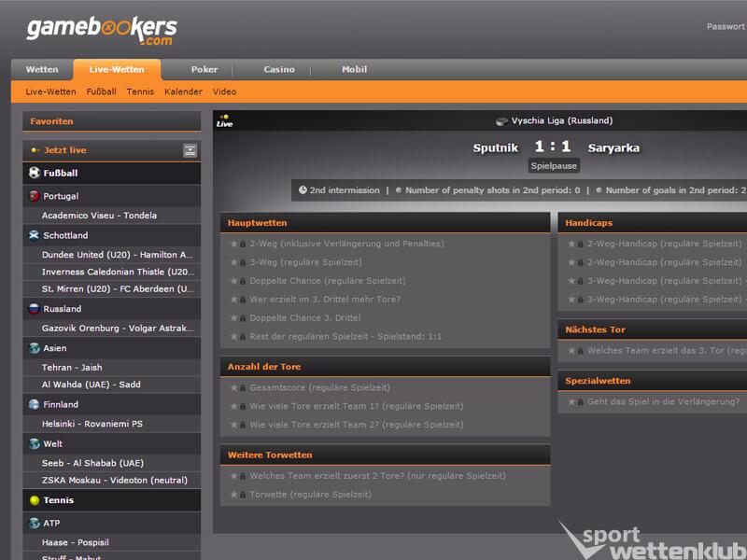
Task: Open match St. Mirren (U20) - FC Aberdeen
Action: (x=111, y=289)
